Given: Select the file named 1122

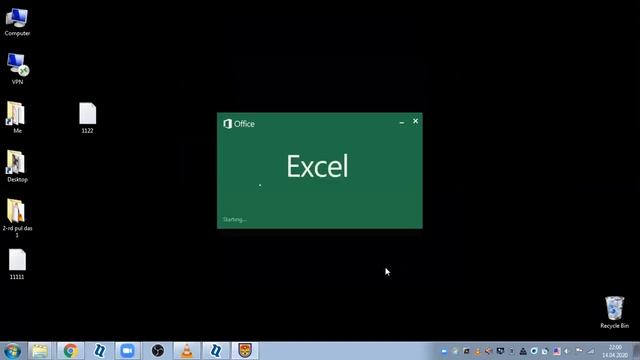Looking at the screenshot, I should click(87, 118).
